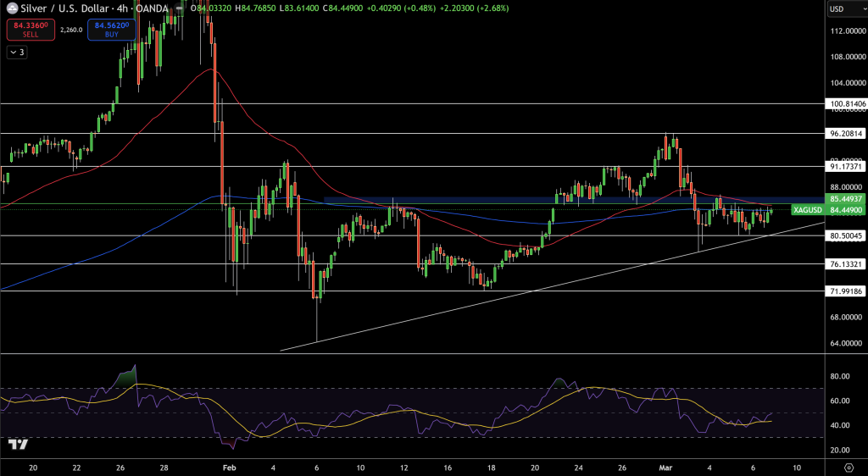Screen dimensions: 868x476
Task: Click the 22 date on time axis
Action: point(76,468)
